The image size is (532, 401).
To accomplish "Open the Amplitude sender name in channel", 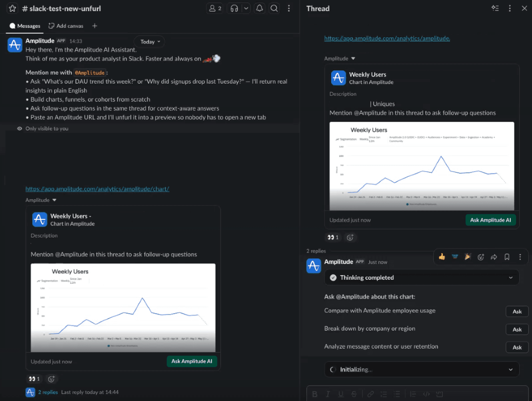I will point(40,41).
